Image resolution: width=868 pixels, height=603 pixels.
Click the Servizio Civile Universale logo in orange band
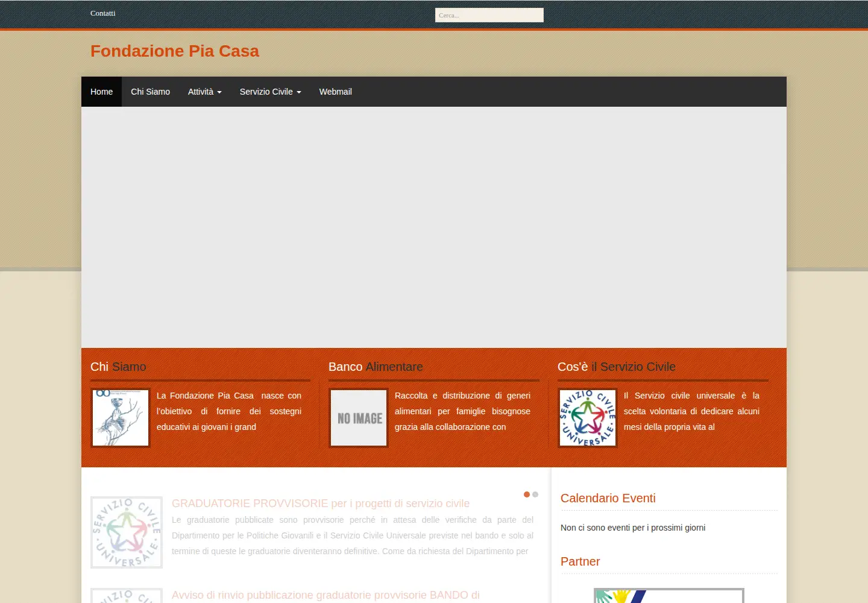588,418
